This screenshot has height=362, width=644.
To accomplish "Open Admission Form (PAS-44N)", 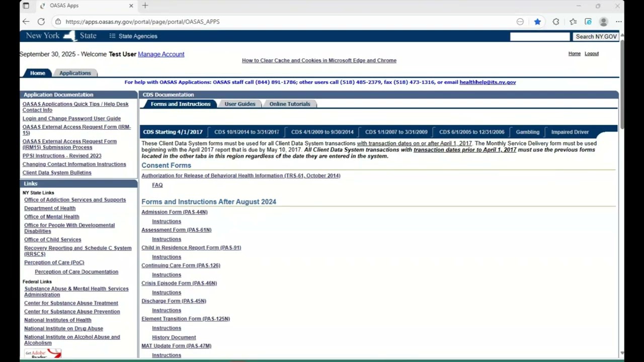I will [174, 212].
